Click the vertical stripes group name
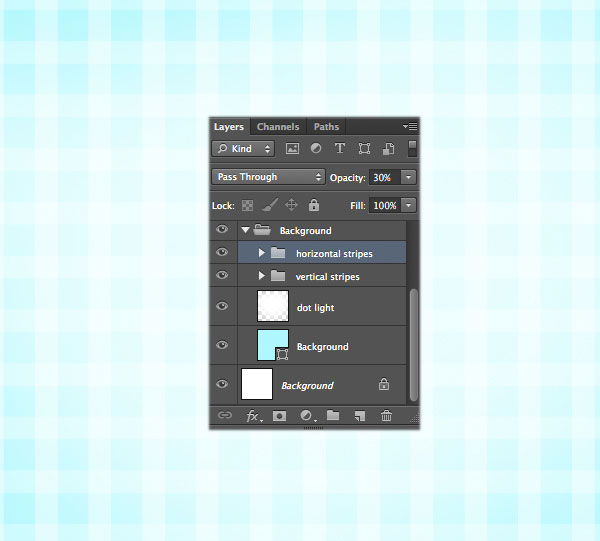This screenshot has height=541, width=600. (328, 277)
